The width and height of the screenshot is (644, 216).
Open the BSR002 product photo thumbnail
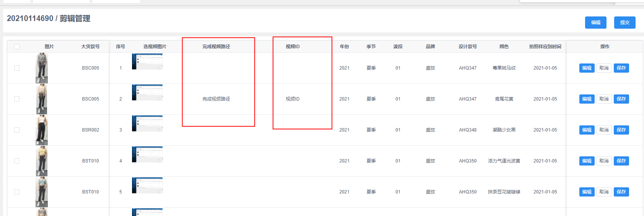point(42,130)
